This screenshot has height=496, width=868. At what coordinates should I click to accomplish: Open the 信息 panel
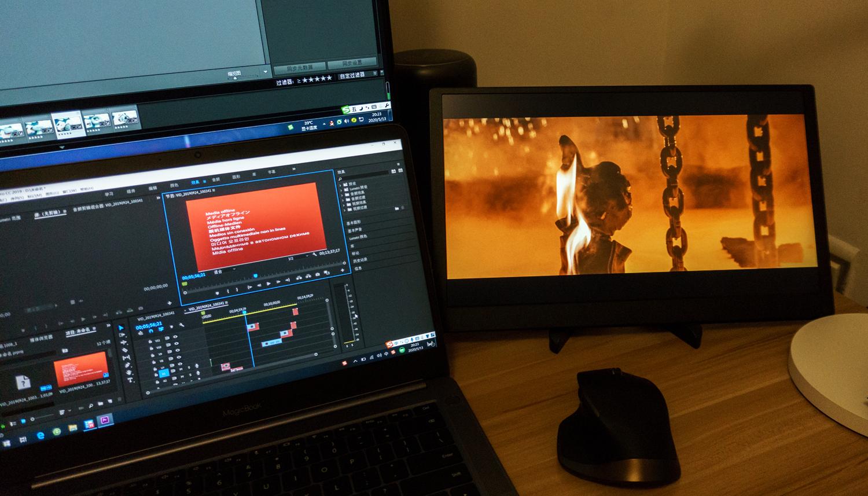[x=358, y=268]
